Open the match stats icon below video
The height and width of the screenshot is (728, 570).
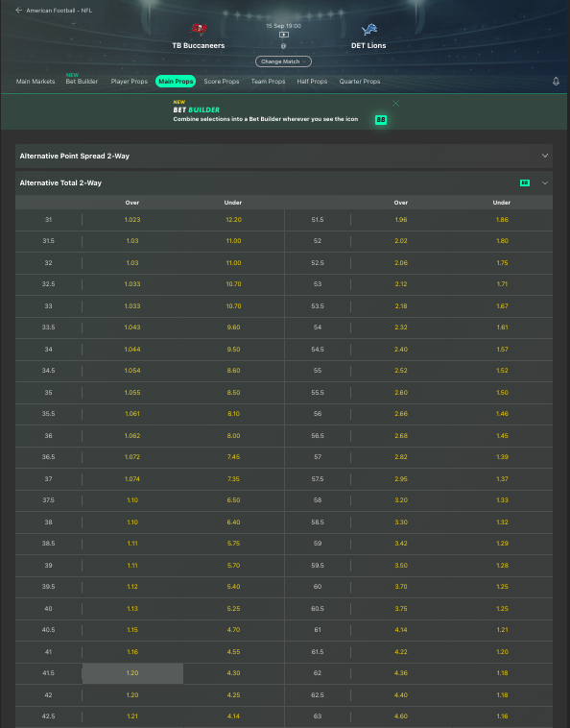click(283, 46)
